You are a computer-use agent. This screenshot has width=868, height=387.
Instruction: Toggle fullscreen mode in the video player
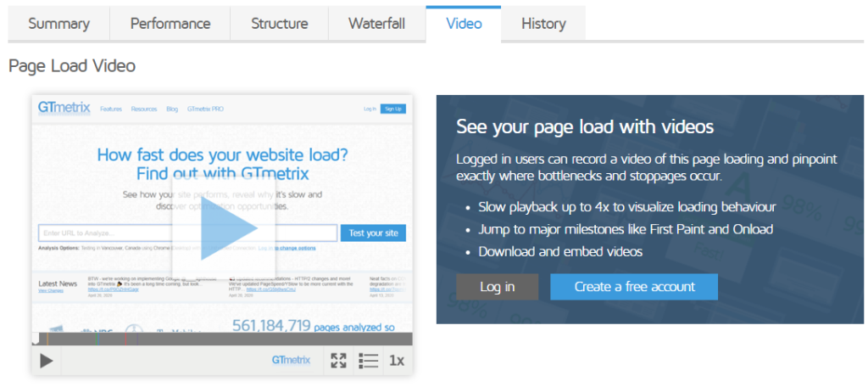click(338, 361)
